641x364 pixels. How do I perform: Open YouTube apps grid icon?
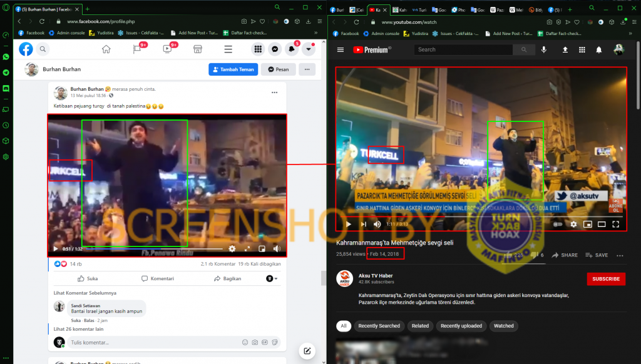click(582, 50)
